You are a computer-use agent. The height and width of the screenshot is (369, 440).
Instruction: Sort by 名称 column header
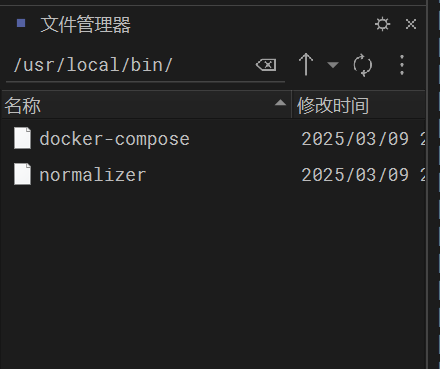coord(147,105)
